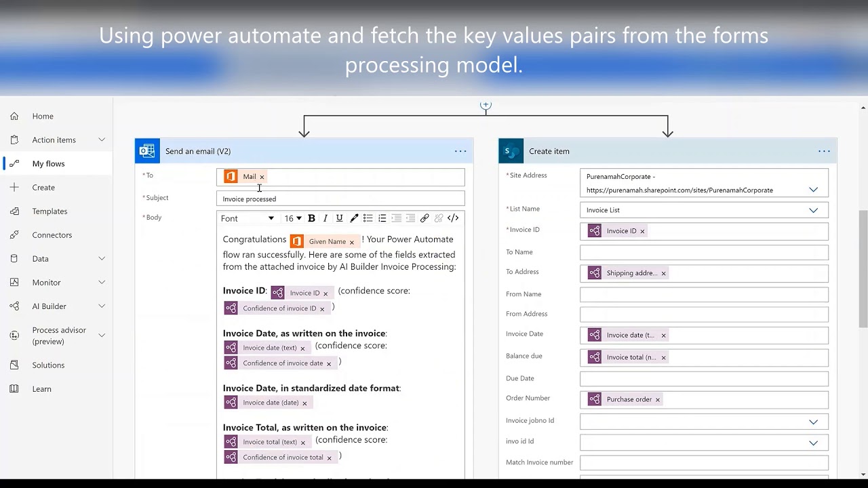Click the To Name input field
Screen dimensions: 868x488
click(704, 252)
